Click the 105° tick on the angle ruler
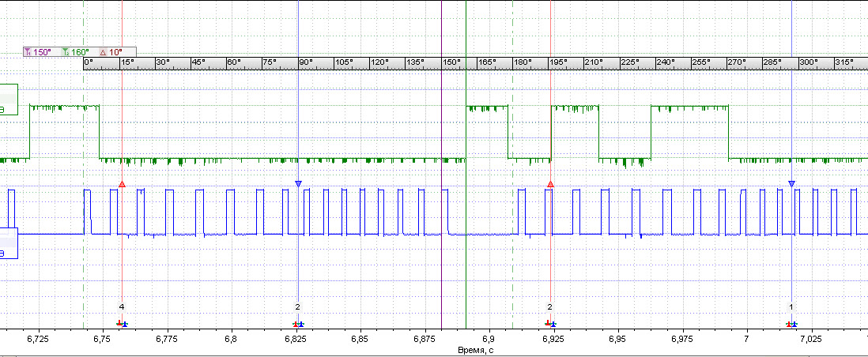Viewport: 868px width, 357px height. tap(343, 62)
